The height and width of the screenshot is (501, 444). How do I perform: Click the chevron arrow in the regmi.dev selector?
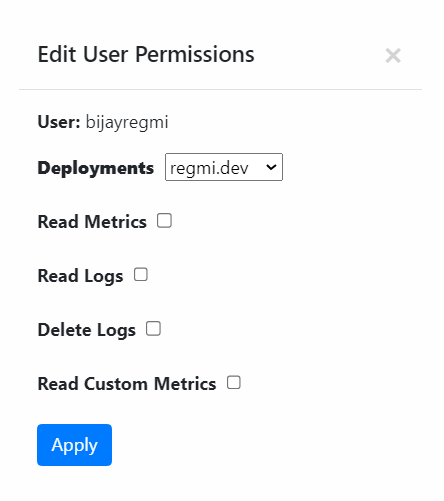click(x=271, y=167)
